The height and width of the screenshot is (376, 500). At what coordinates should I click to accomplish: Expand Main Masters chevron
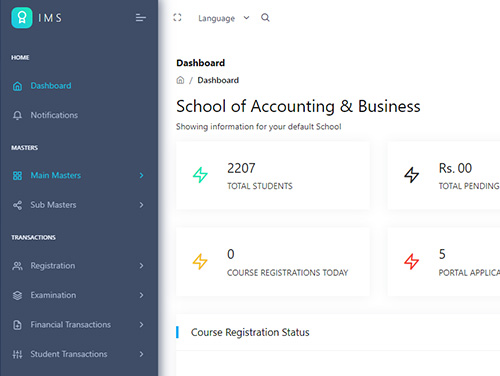pyautogui.click(x=141, y=175)
